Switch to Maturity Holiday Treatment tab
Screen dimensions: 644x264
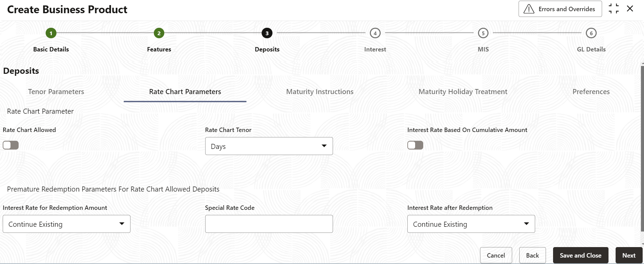click(x=463, y=92)
